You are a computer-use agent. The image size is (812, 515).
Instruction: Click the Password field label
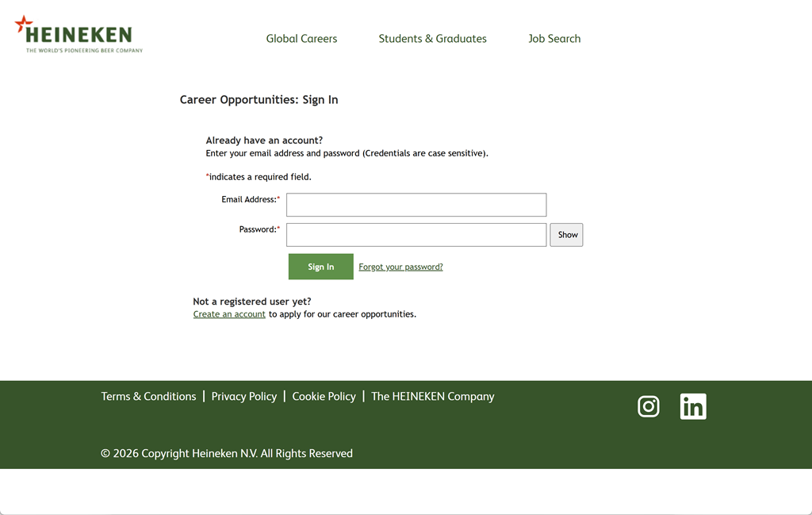click(259, 229)
